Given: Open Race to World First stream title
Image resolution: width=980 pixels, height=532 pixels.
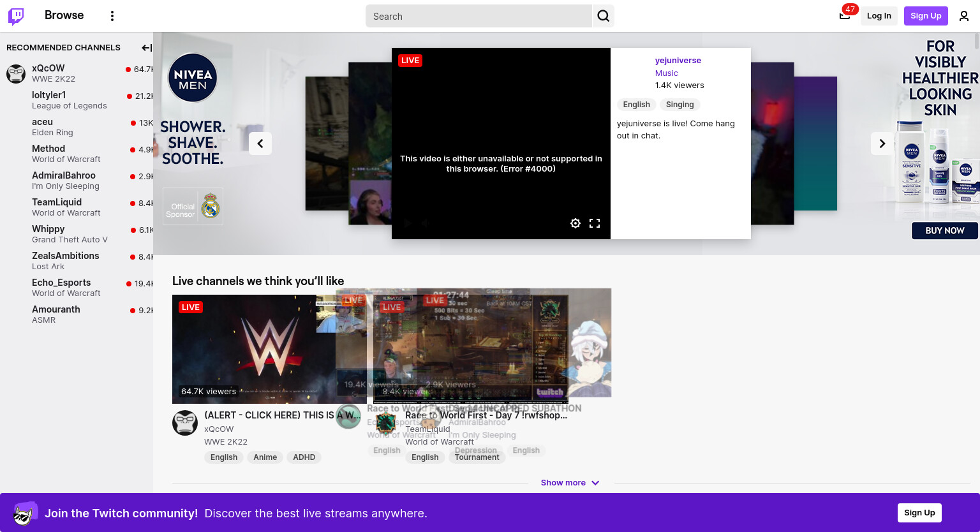Looking at the screenshot, I should [486, 415].
